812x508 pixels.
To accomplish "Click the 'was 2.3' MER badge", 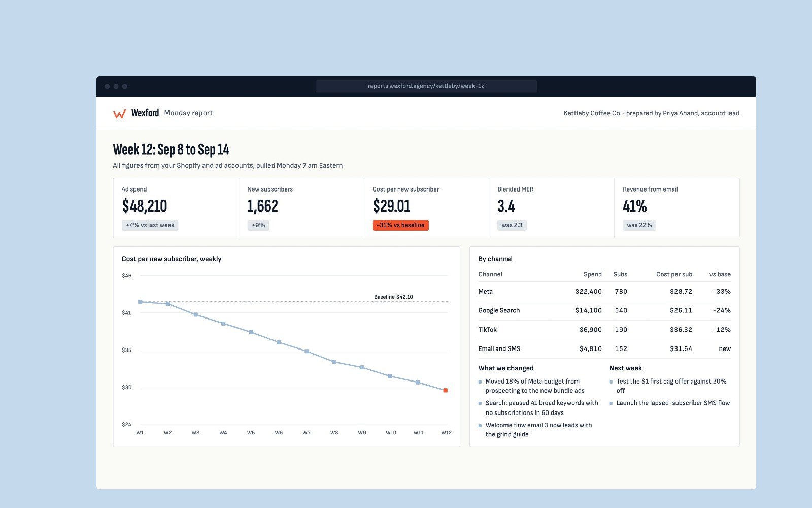I will pyautogui.click(x=512, y=225).
